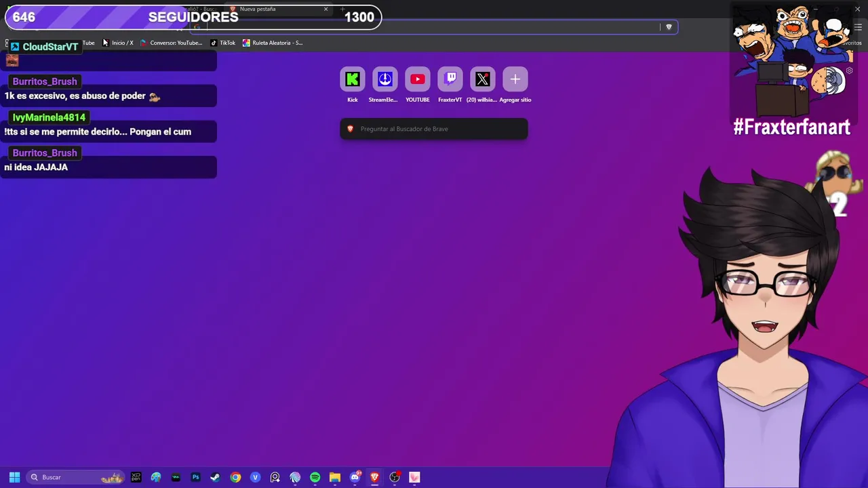This screenshot has height=488, width=868.
Task: Click the taskbar Buscar search box
Action: click(x=76, y=477)
